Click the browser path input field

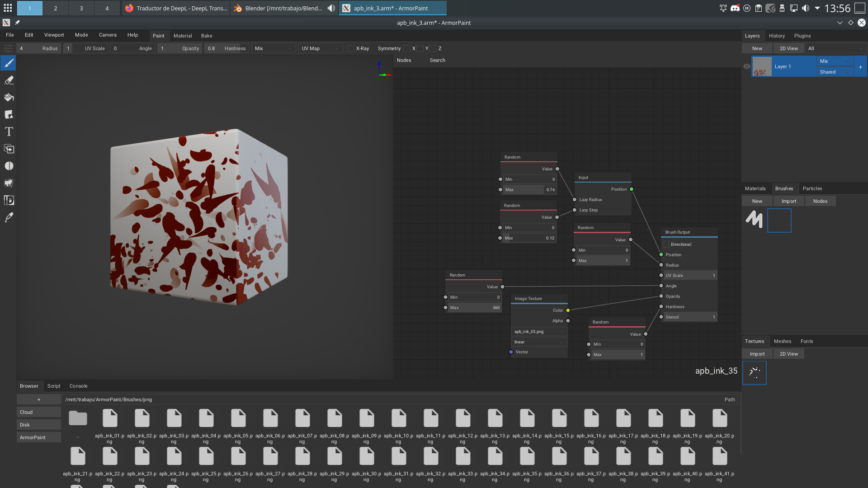400,399
